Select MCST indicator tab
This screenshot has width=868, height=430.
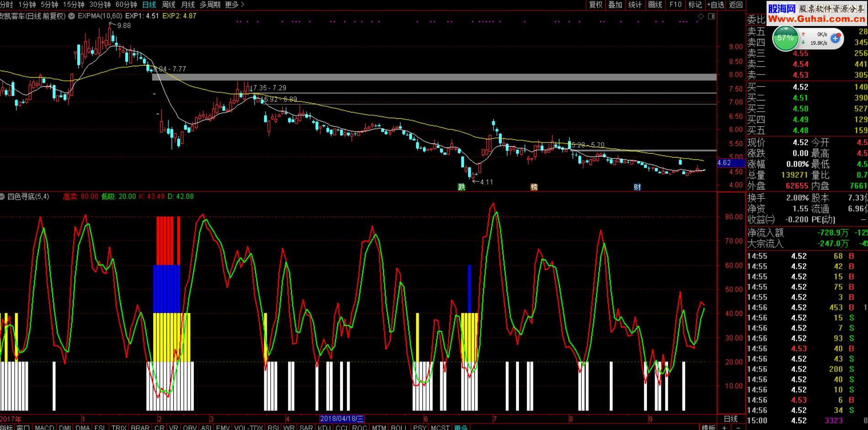pyautogui.click(x=440, y=427)
